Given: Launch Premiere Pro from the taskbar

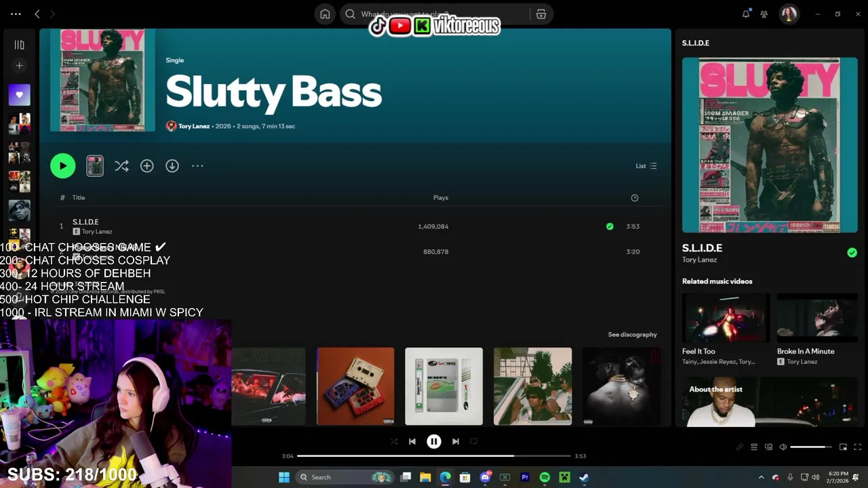Looking at the screenshot, I should point(525,477).
